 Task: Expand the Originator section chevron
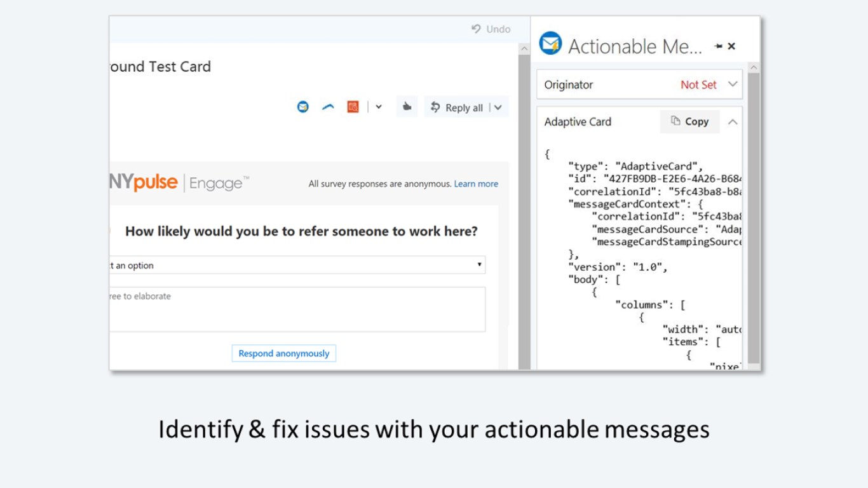732,85
